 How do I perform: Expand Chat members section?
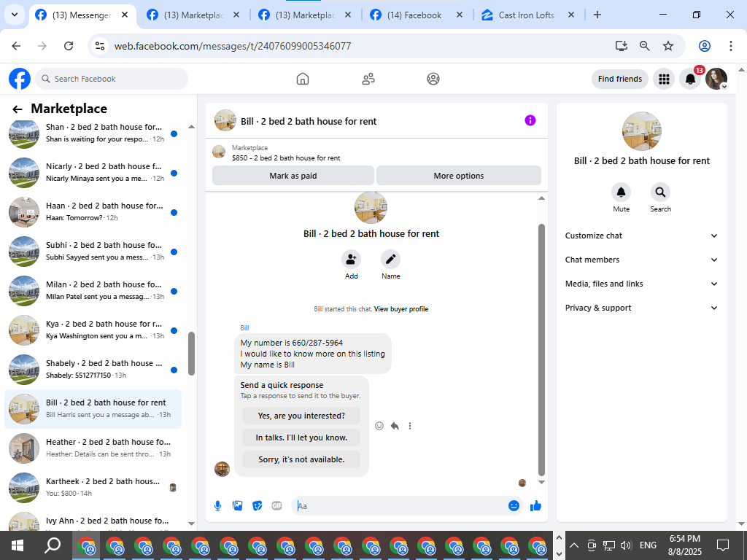tap(641, 260)
